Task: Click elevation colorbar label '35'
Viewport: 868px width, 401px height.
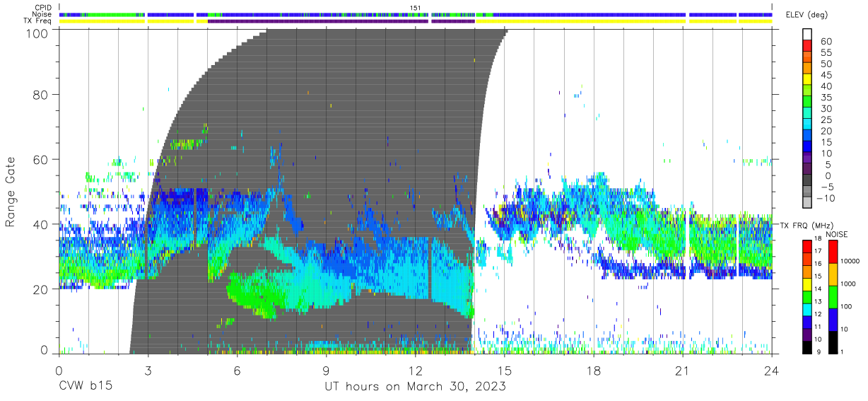Action: [x=826, y=98]
